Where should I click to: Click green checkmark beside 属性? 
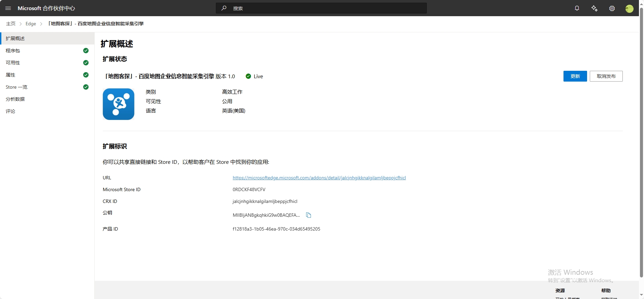[x=86, y=75]
